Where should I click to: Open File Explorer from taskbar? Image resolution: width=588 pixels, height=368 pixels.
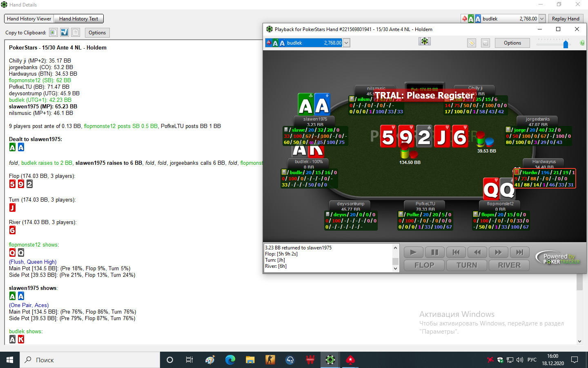pyautogui.click(x=250, y=360)
